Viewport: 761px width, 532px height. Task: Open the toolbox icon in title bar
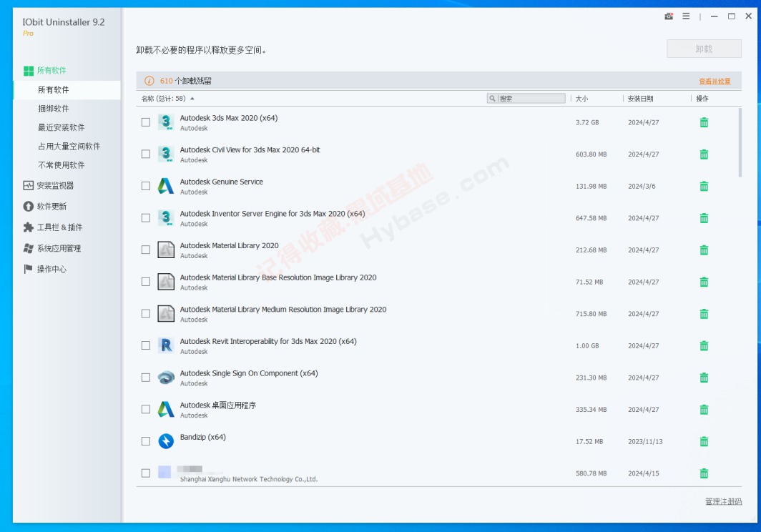[x=668, y=16]
